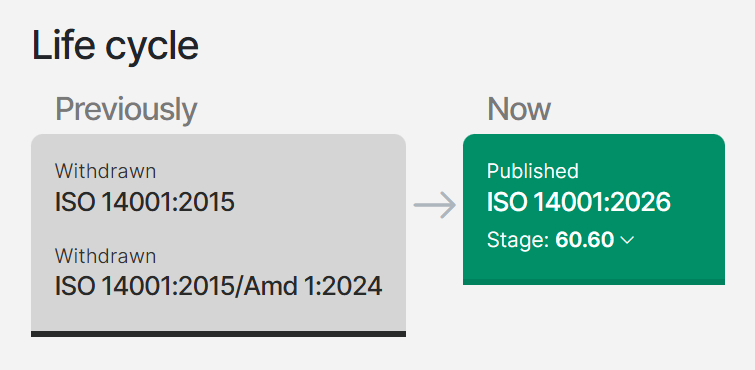Click the arrow between Previously and Now cards
This screenshot has height=370, width=755.
coord(435,205)
